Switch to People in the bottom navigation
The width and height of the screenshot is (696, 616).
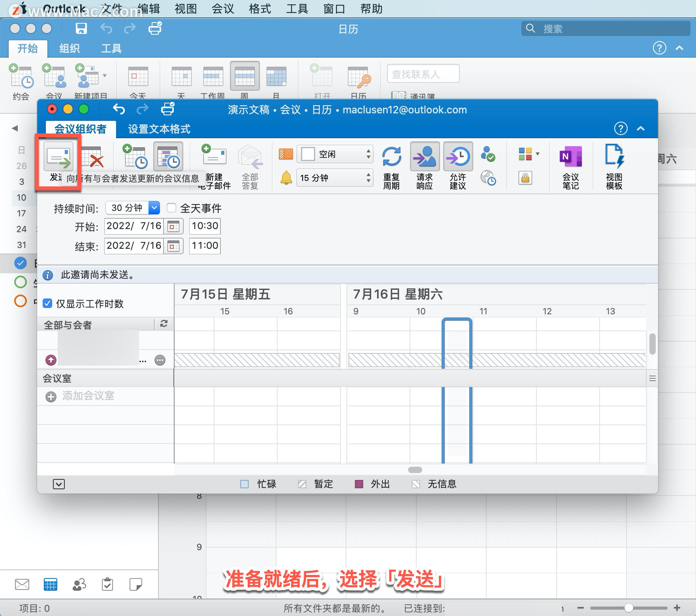[x=79, y=584]
